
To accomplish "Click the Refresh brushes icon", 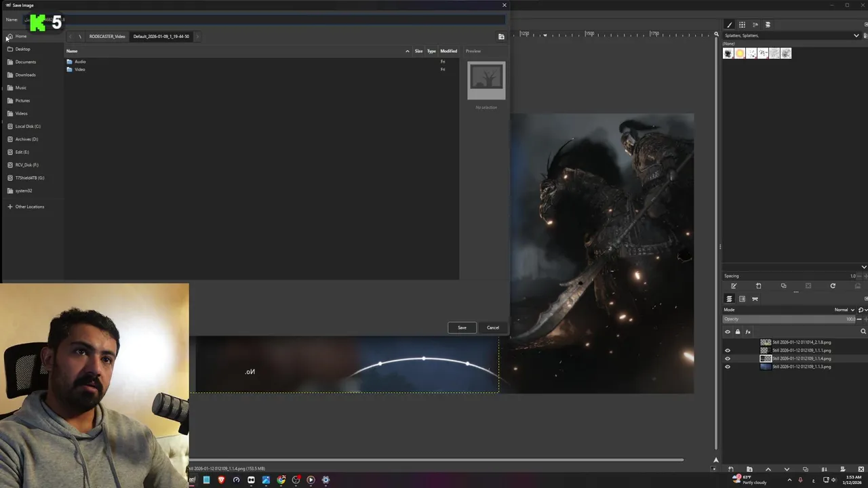I will coord(833,286).
